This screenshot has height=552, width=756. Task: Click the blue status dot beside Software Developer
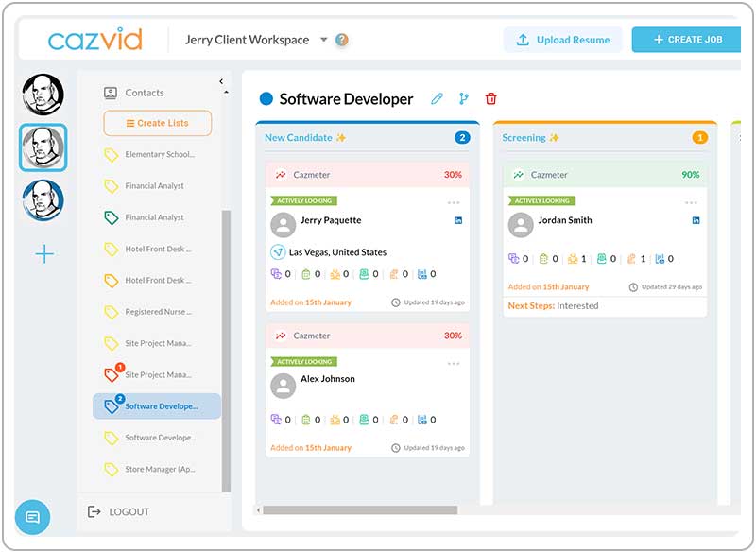point(266,98)
